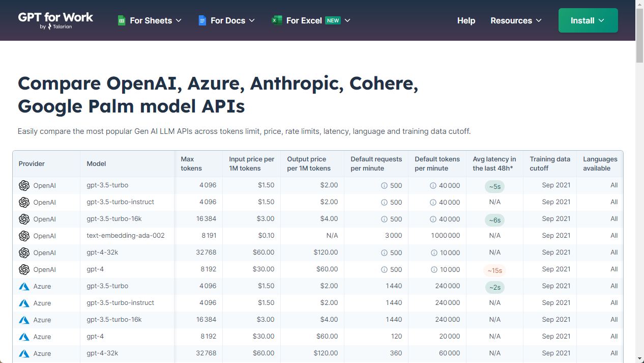Click Default tokens per minute header
Image resolution: width=644 pixels, height=363 pixels.
tap(437, 164)
